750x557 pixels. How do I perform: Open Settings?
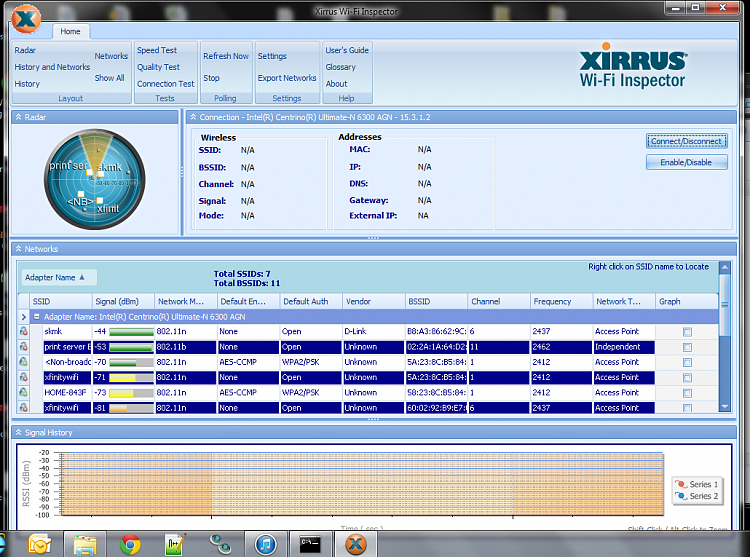tap(272, 56)
